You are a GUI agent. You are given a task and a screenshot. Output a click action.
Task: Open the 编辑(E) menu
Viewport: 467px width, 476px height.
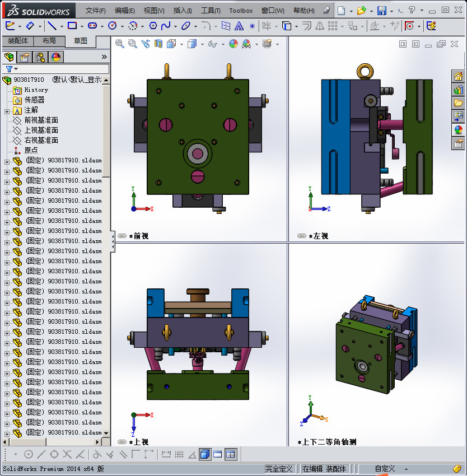pyautogui.click(x=124, y=11)
